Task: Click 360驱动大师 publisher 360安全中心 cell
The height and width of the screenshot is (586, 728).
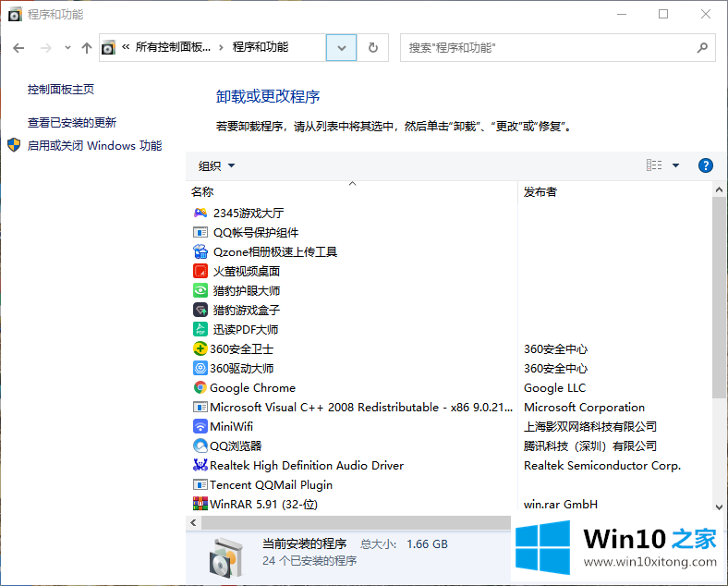Action: [556, 368]
